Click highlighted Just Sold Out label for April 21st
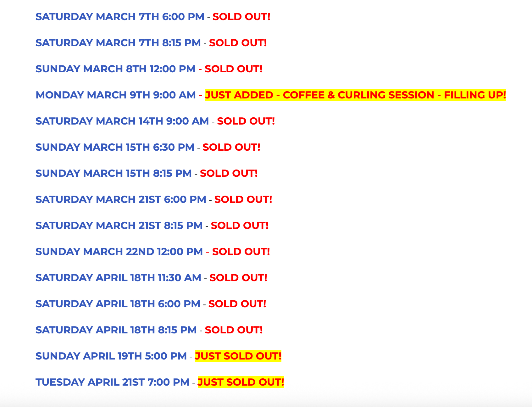This screenshot has height=407, width=532. coord(241,382)
